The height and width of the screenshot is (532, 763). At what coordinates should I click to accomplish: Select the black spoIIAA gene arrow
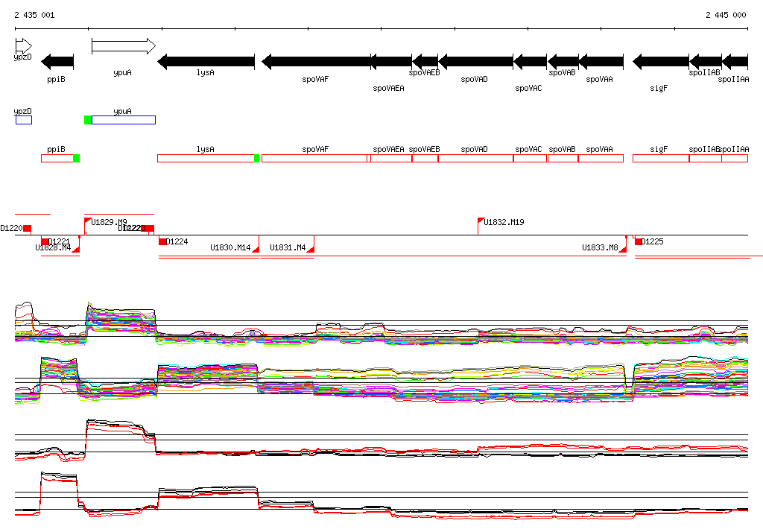point(735,62)
